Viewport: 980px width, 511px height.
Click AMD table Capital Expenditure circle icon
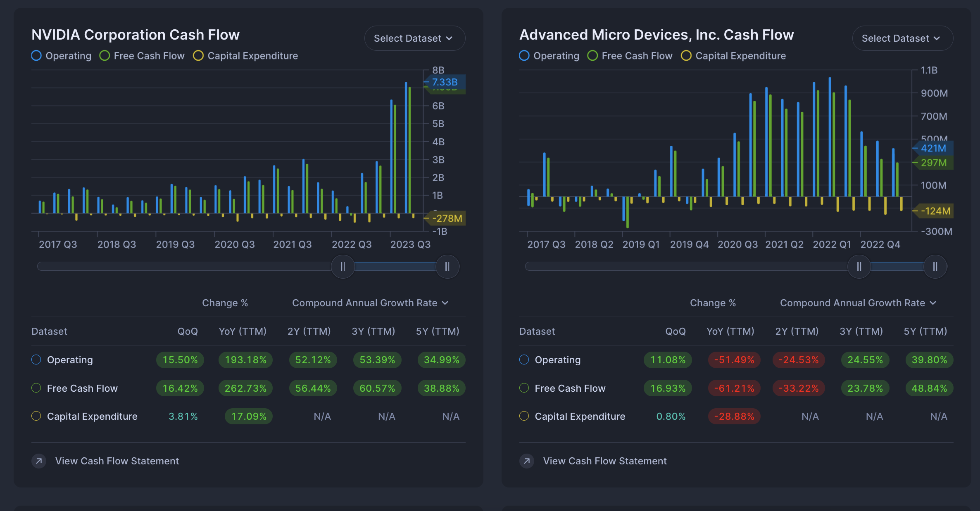coord(524,416)
